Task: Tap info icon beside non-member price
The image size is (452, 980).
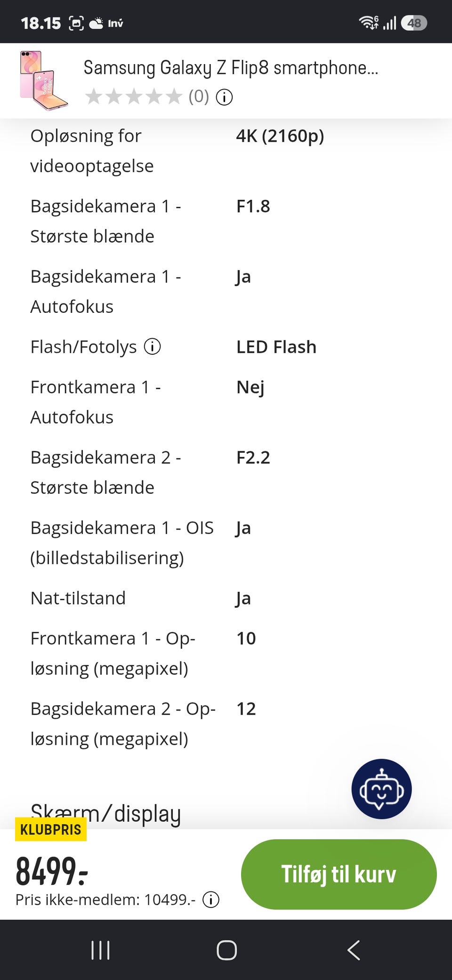Action: (210, 899)
